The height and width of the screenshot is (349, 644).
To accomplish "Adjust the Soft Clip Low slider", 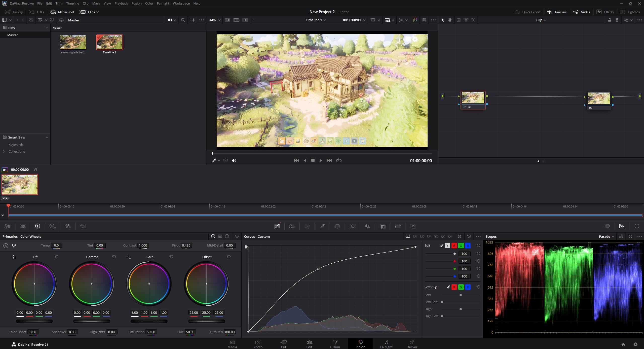I will click(x=461, y=295).
